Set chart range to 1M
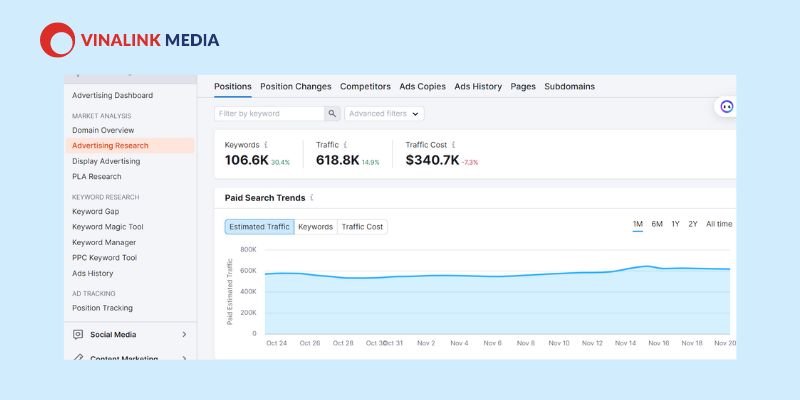The height and width of the screenshot is (400, 800). pos(638,224)
